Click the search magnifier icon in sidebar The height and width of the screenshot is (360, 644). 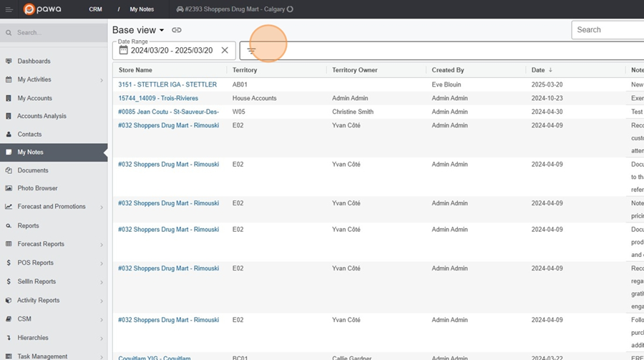[9, 32]
